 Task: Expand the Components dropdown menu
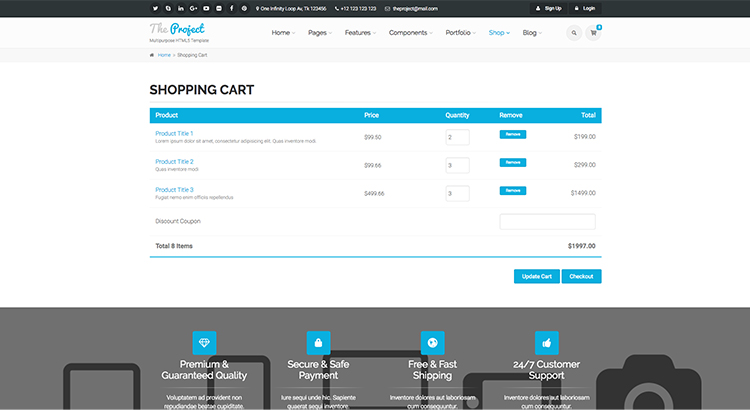[x=410, y=33]
